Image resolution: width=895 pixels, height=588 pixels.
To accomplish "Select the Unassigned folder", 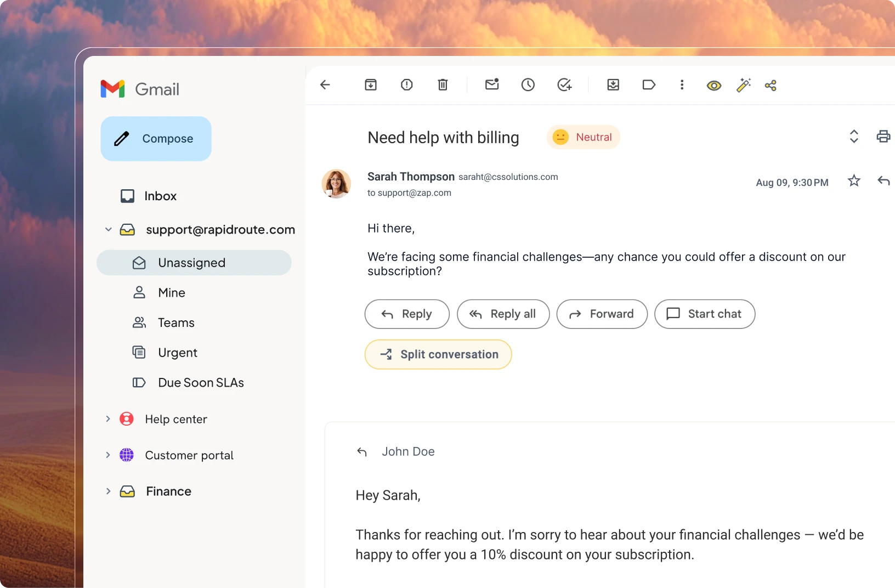I will click(194, 263).
